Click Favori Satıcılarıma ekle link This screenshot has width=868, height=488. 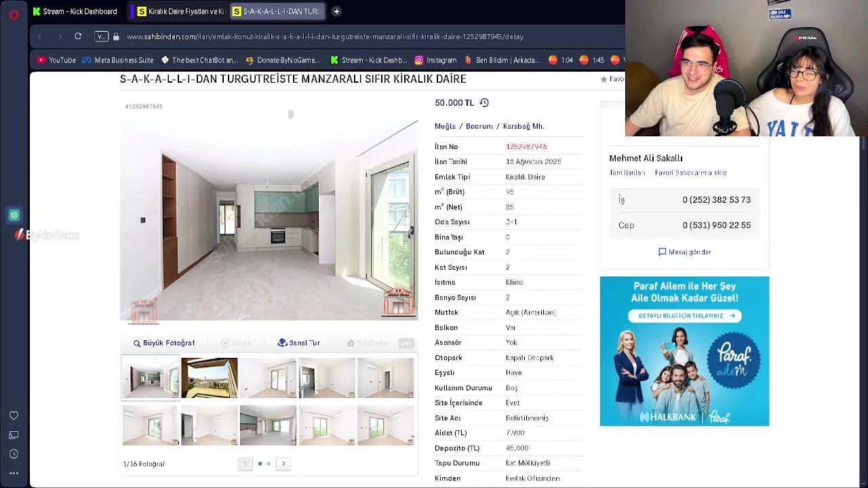click(x=690, y=173)
